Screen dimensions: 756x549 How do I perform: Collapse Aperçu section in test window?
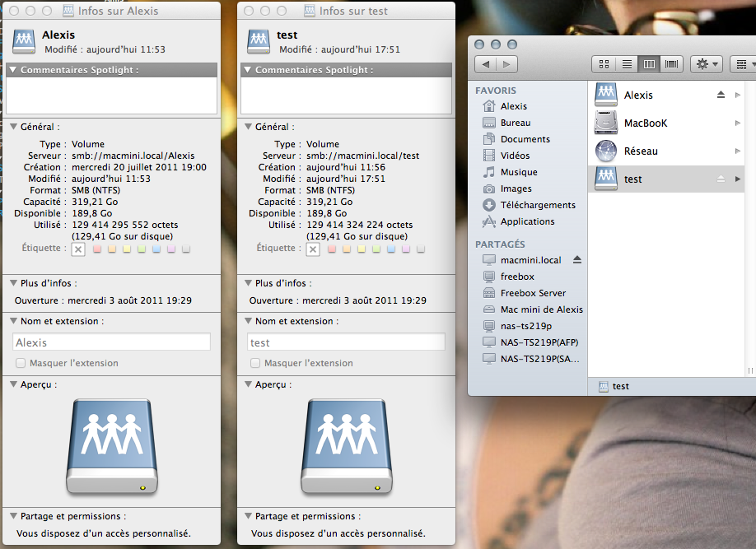[248, 384]
